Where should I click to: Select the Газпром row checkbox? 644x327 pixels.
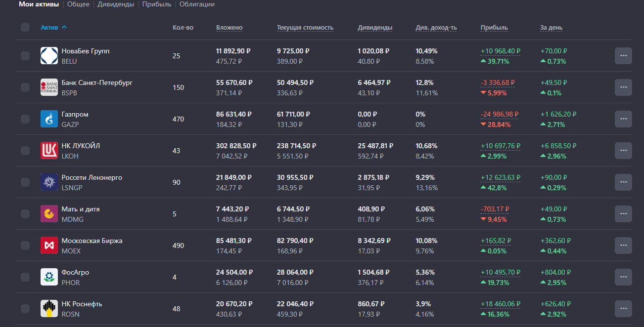25,119
